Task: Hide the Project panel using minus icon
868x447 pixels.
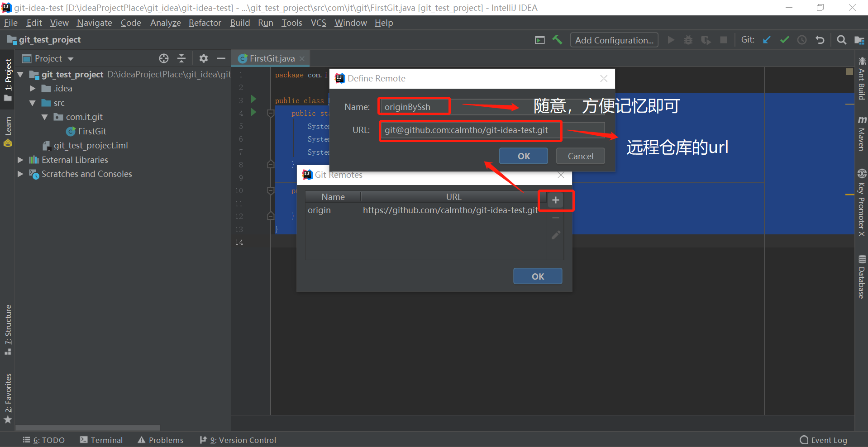Action: point(221,58)
